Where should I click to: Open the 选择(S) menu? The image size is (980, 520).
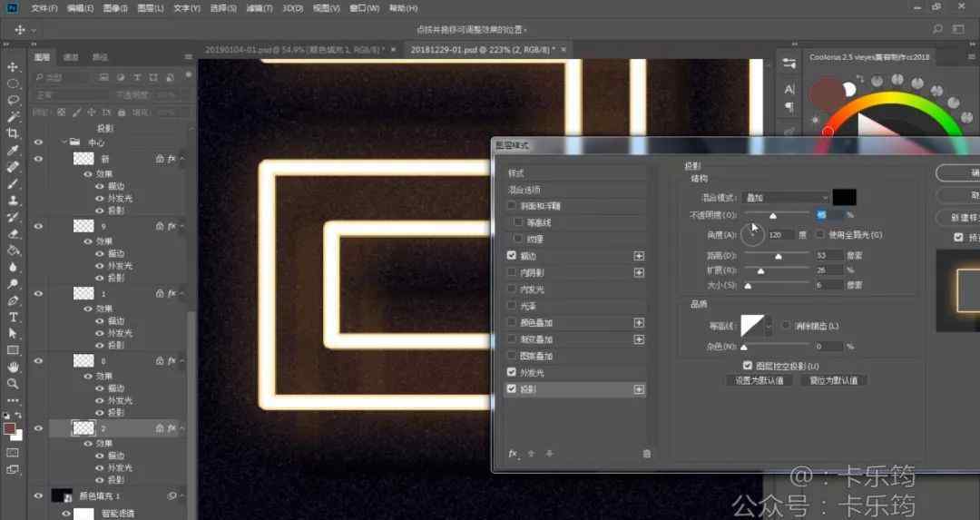pos(223,8)
